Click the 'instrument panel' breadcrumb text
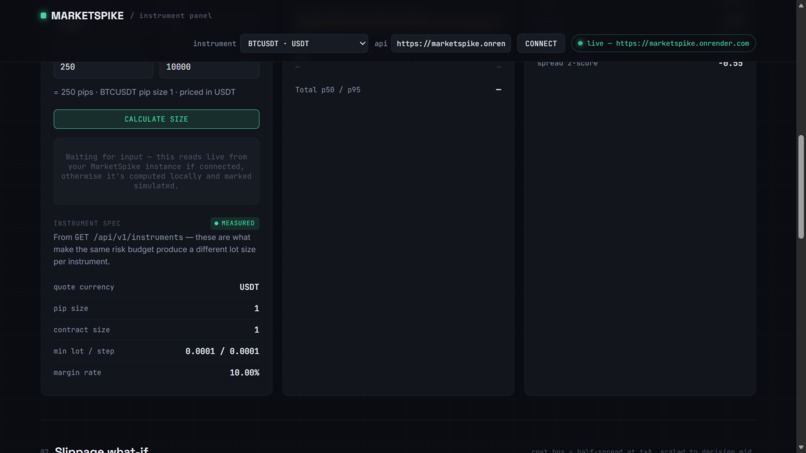The width and height of the screenshot is (806, 453). [175, 16]
